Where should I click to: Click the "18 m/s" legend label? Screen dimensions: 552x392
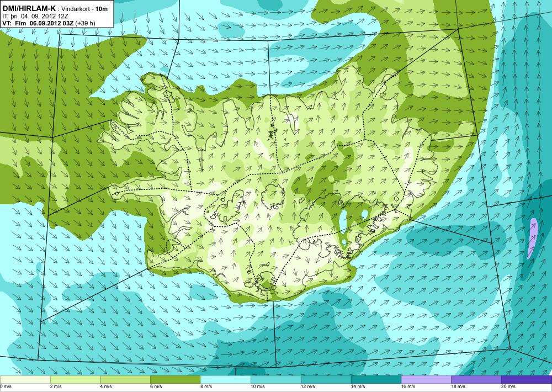pyautogui.click(x=459, y=386)
